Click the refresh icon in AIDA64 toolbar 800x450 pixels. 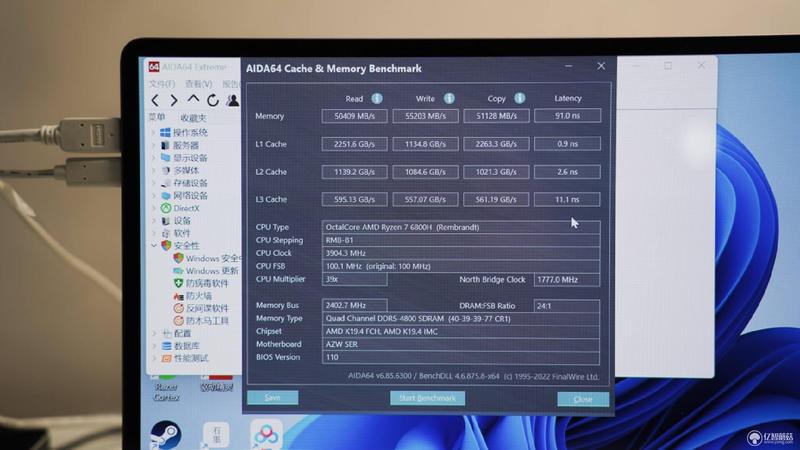(x=213, y=100)
